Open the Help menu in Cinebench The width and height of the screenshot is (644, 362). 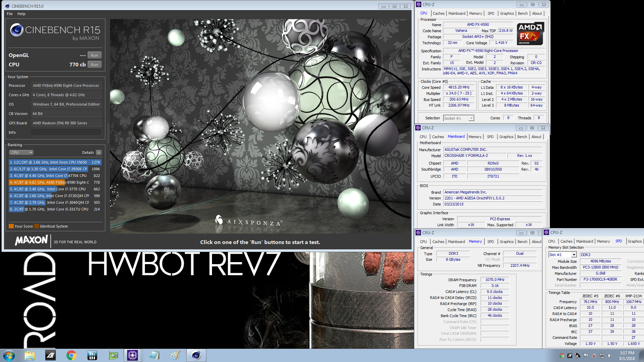[21, 14]
